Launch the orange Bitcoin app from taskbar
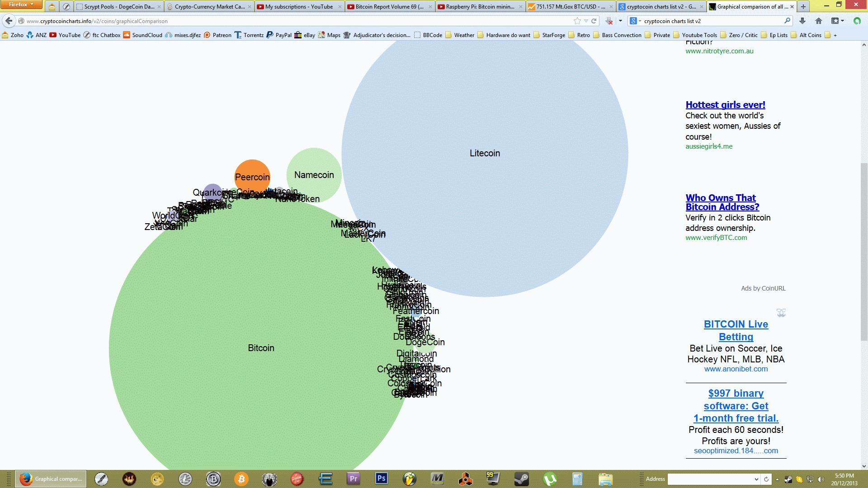 click(x=241, y=479)
